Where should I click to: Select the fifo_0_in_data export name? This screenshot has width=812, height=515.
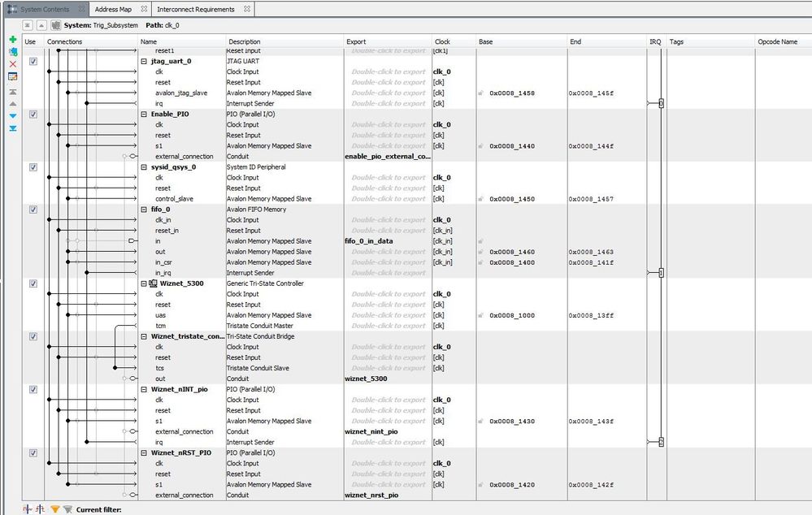click(369, 241)
